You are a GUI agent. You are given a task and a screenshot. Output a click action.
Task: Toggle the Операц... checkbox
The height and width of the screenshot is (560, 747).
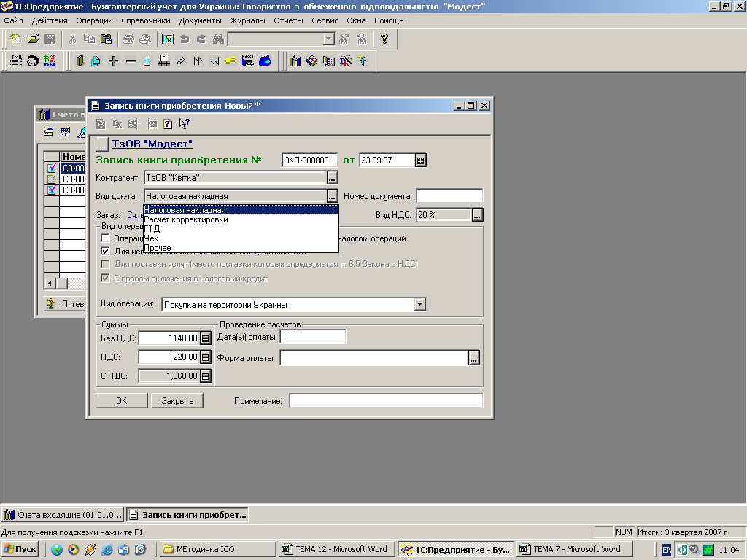tap(106, 238)
